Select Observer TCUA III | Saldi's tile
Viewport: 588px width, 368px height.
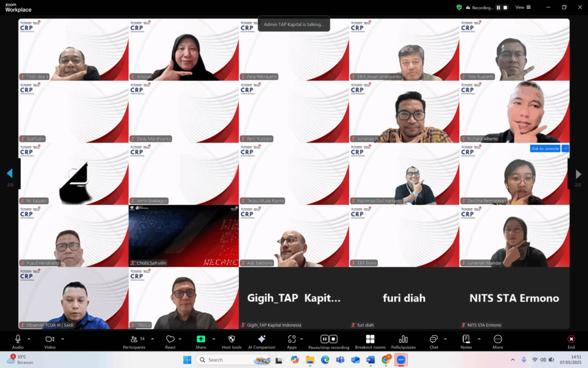(73, 298)
